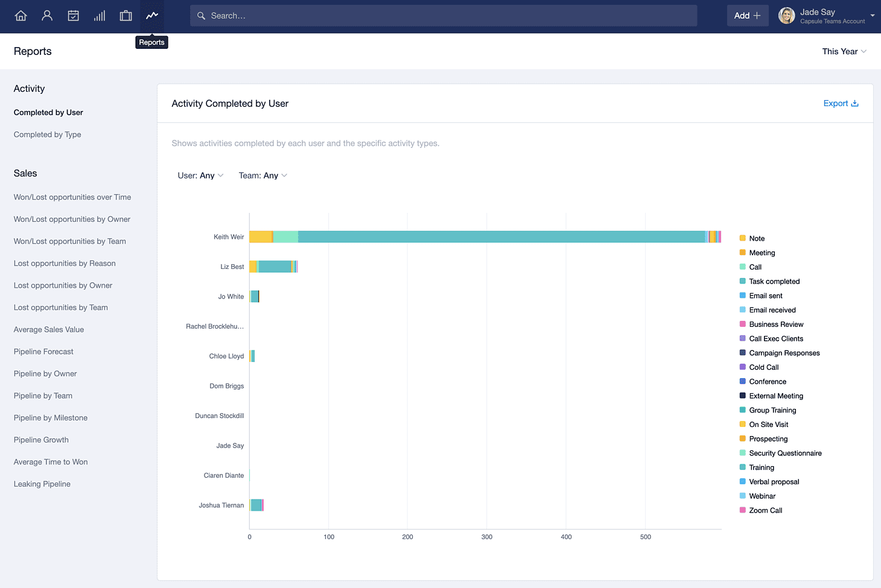Open the Pipeline Forecast report

[43, 352]
